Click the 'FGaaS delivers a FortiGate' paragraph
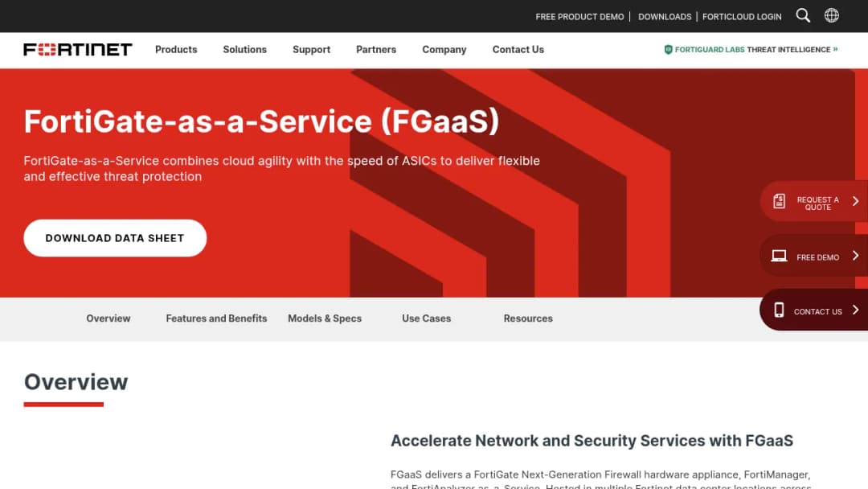The width and height of the screenshot is (868, 489). pos(600,479)
